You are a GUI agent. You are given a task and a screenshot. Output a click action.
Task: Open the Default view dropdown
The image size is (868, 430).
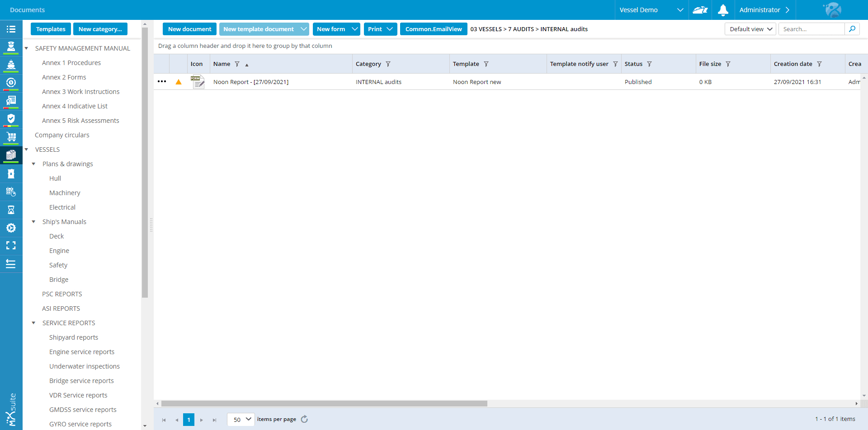point(750,29)
